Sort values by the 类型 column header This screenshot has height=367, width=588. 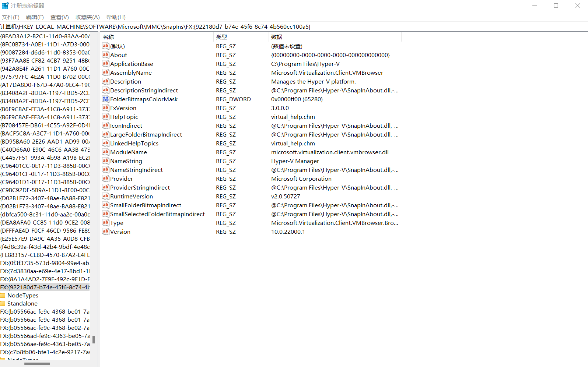click(x=241, y=37)
